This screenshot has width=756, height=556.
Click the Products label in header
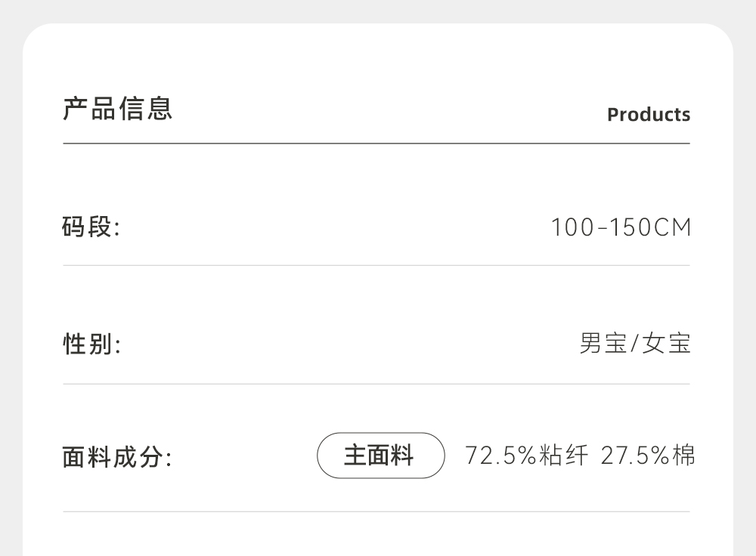click(649, 115)
